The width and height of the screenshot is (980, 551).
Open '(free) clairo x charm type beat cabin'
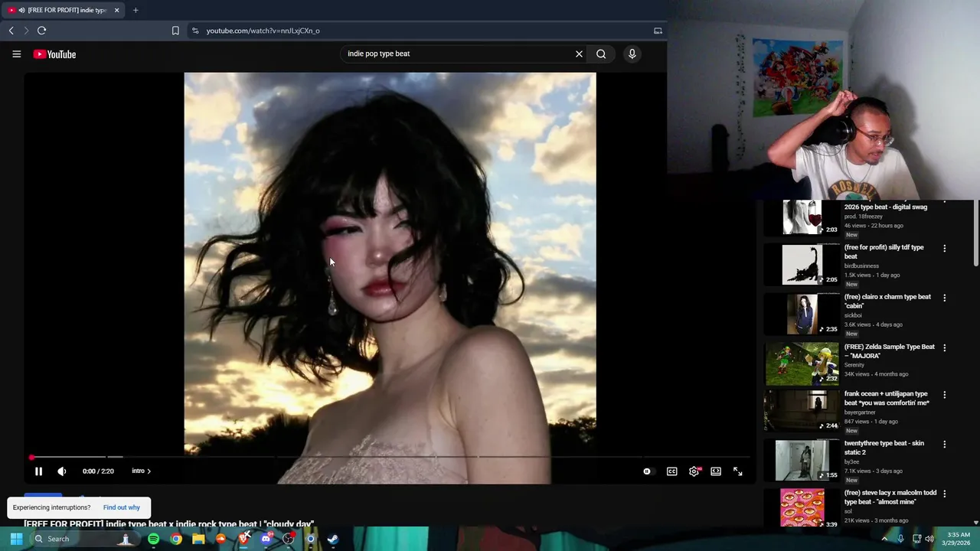tap(887, 302)
